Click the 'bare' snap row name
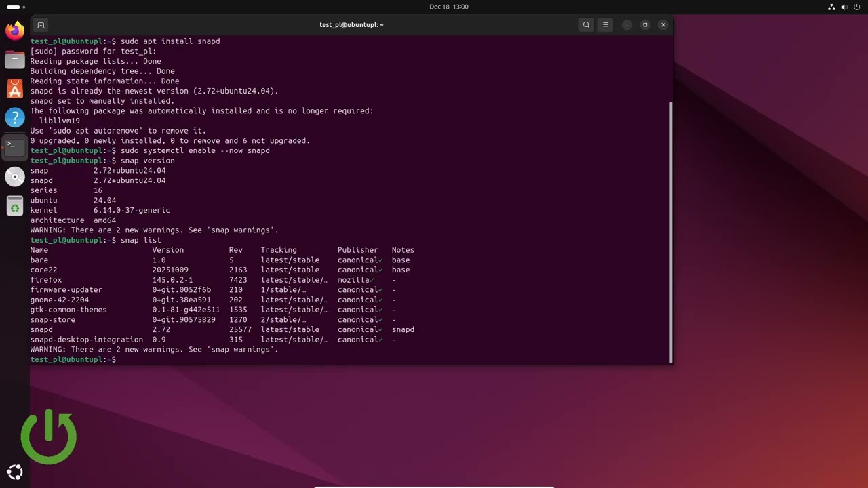Image resolution: width=868 pixels, height=488 pixels. point(39,260)
